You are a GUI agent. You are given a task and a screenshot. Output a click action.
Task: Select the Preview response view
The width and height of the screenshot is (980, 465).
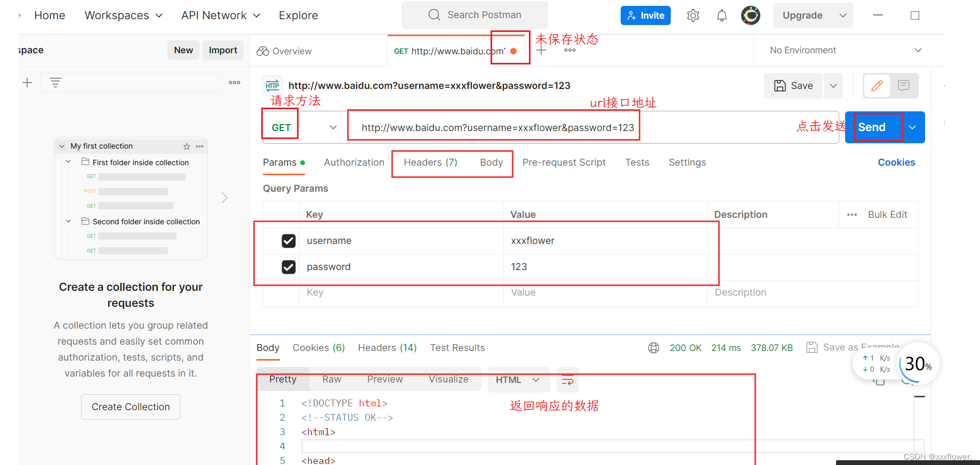point(385,379)
